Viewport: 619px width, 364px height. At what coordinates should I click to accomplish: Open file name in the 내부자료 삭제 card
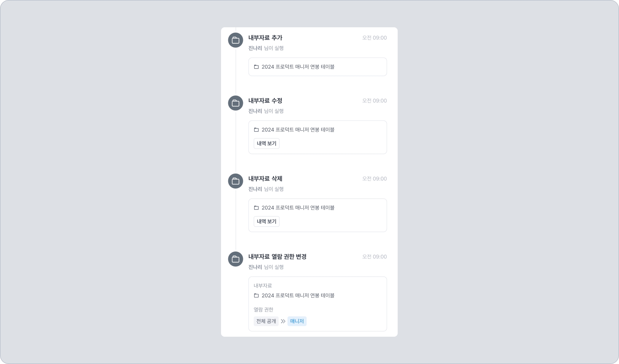coord(298,207)
